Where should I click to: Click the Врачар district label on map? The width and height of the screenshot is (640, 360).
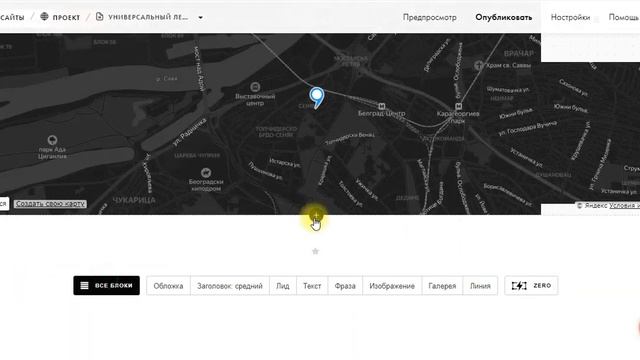click(x=518, y=53)
